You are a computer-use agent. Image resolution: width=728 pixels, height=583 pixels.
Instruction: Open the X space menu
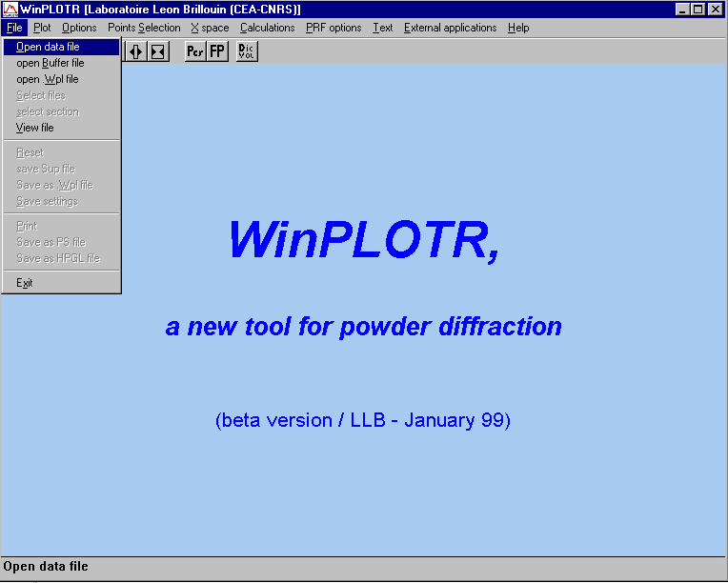(210, 28)
